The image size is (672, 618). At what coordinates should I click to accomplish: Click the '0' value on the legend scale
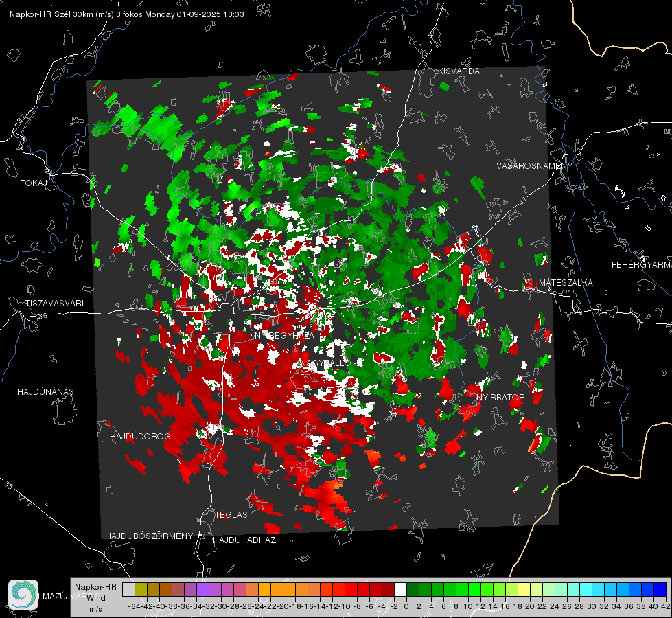click(x=406, y=607)
